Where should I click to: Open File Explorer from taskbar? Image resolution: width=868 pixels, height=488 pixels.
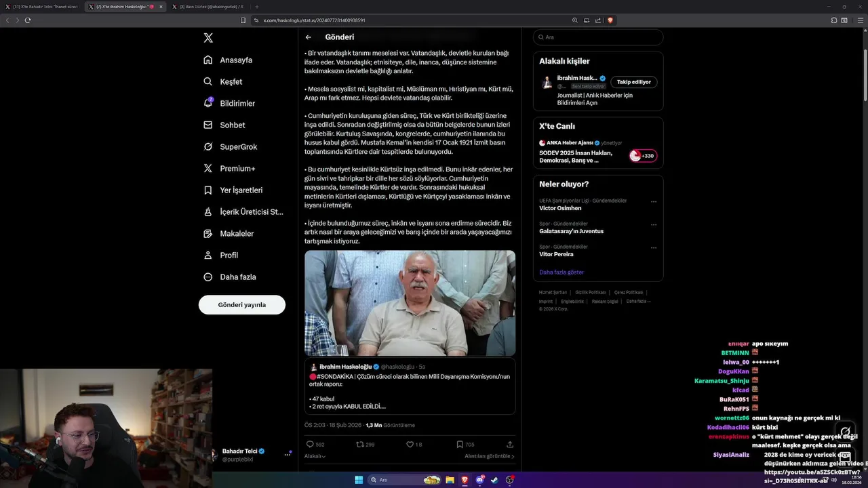(x=450, y=480)
